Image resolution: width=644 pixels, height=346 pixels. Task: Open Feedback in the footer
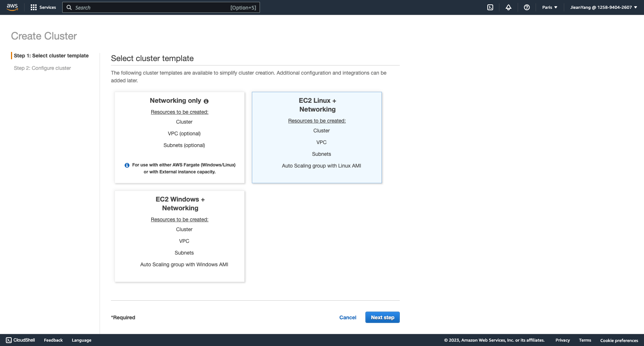point(53,340)
